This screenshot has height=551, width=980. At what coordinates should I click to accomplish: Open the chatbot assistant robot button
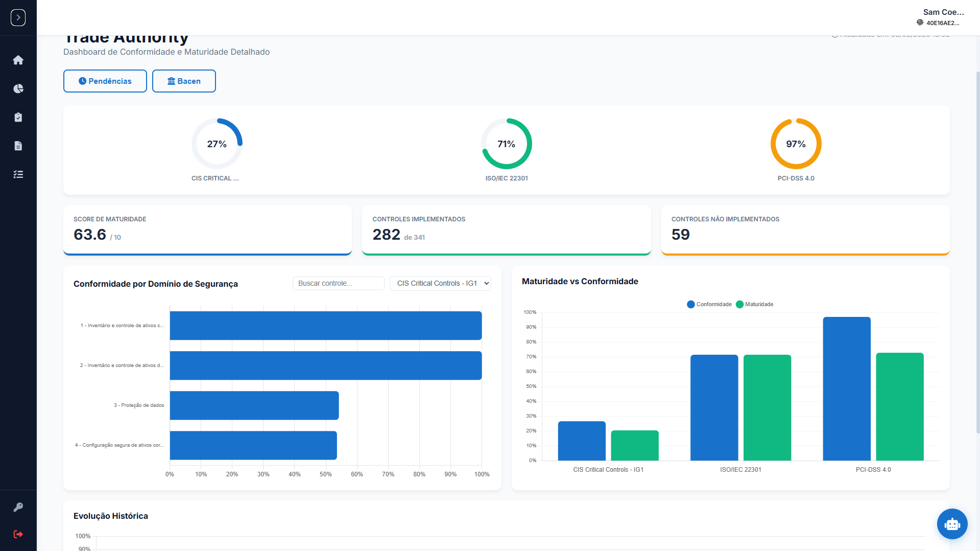click(952, 524)
